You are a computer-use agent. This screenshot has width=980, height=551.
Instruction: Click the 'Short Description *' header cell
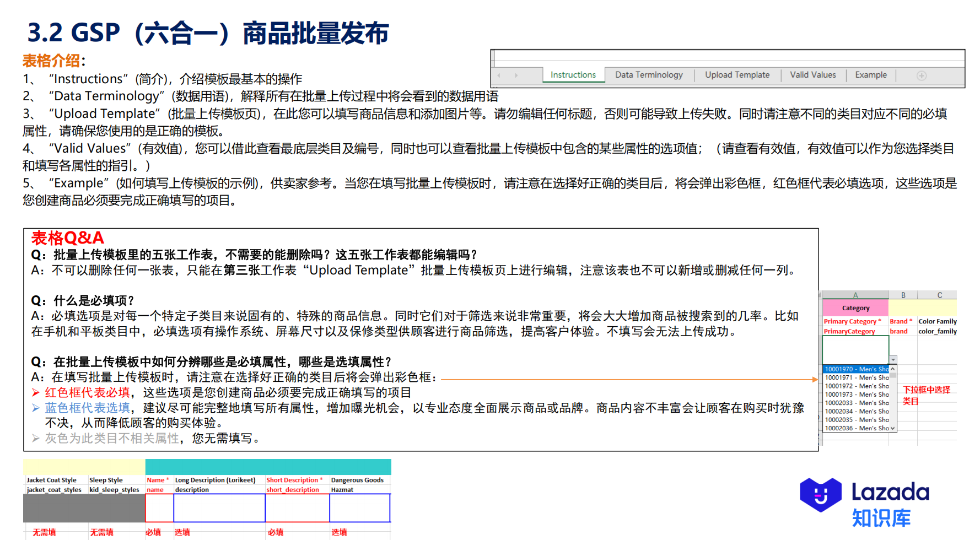click(297, 480)
